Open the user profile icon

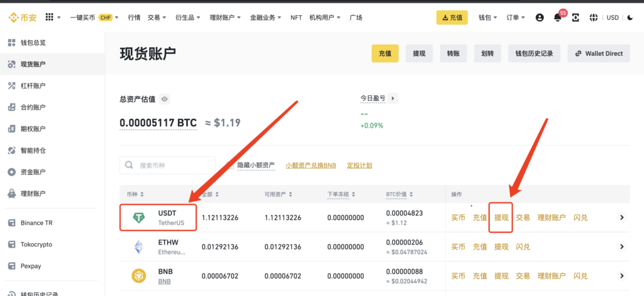[x=540, y=18]
